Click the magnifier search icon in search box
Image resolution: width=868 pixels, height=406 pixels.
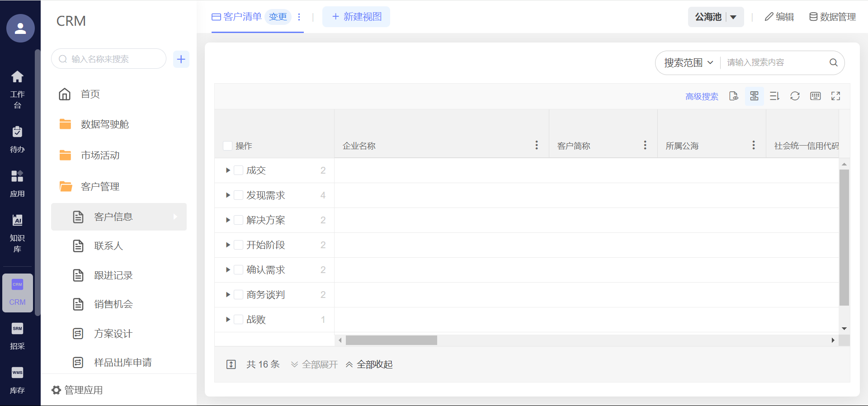tap(833, 63)
